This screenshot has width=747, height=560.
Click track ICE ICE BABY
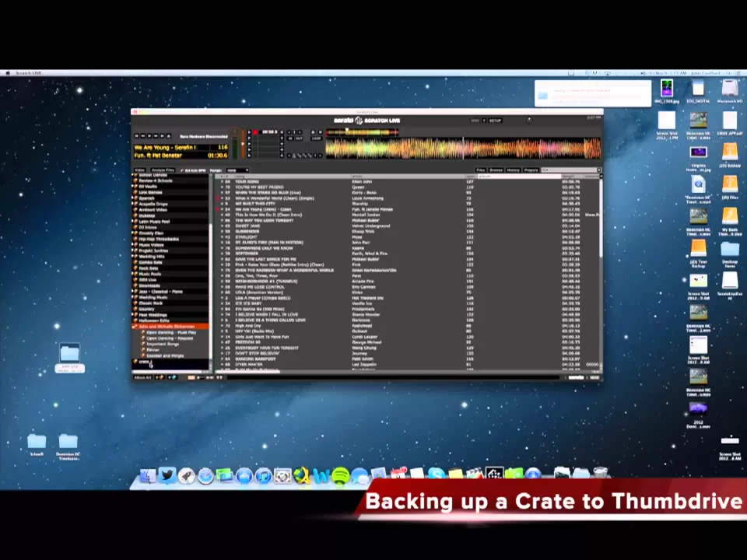click(248, 303)
